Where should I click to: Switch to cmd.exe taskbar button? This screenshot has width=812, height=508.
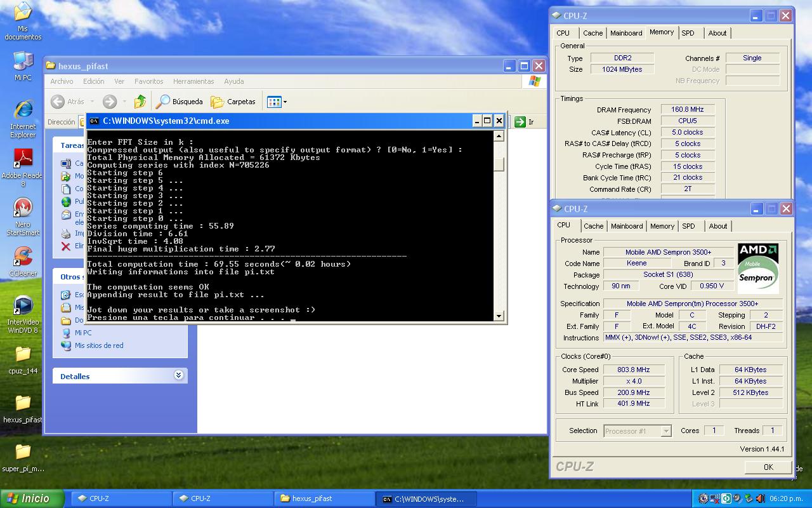pyautogui.click(x=425, y=498)
